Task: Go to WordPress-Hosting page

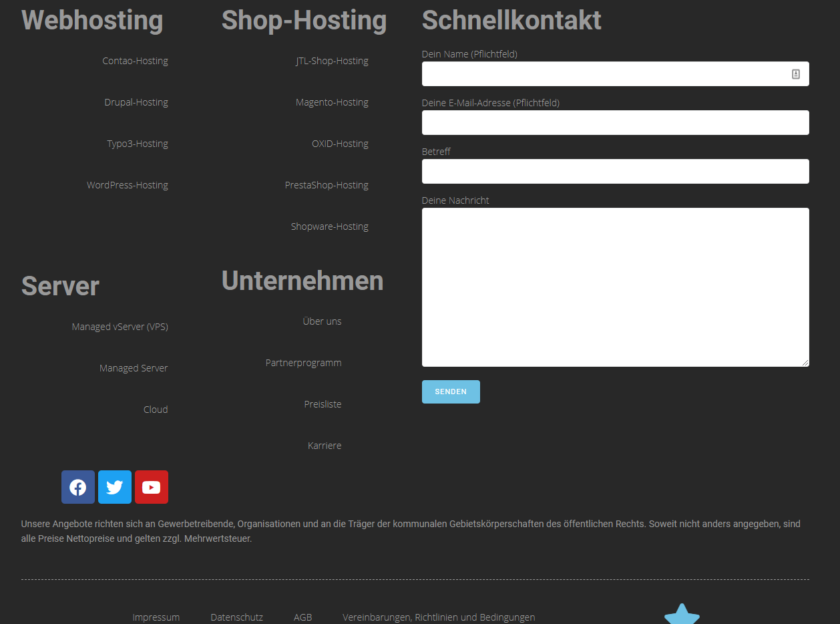Action: click(x=127, y=185)
